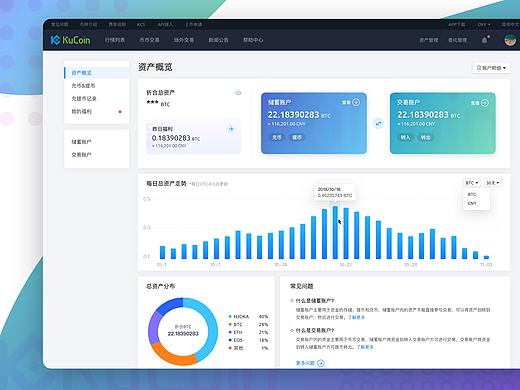Click 了解更多 link under 什么是交易账户

[365, 347]
